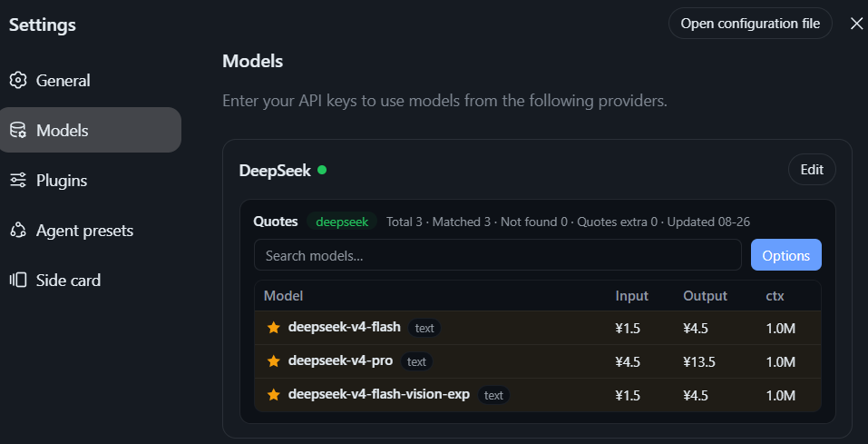The image size is (868, 444).
Task: Unstar the deepseek-v4-flash-vision-exp model
Action: (274, 395)
